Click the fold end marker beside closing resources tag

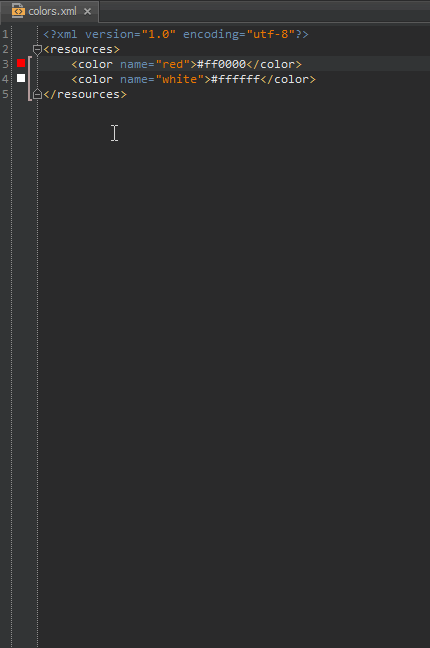click(x=37, y=94)
